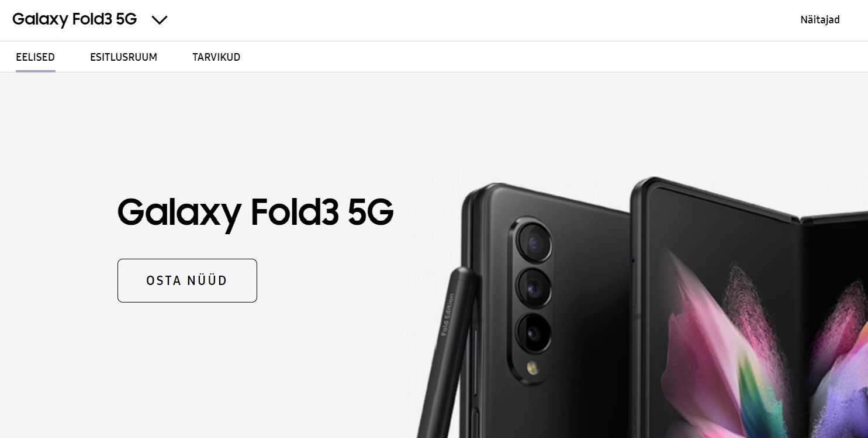868x438 pixels.
Task: Open the Näitajad specs link
Action: (x=820, y=20)
